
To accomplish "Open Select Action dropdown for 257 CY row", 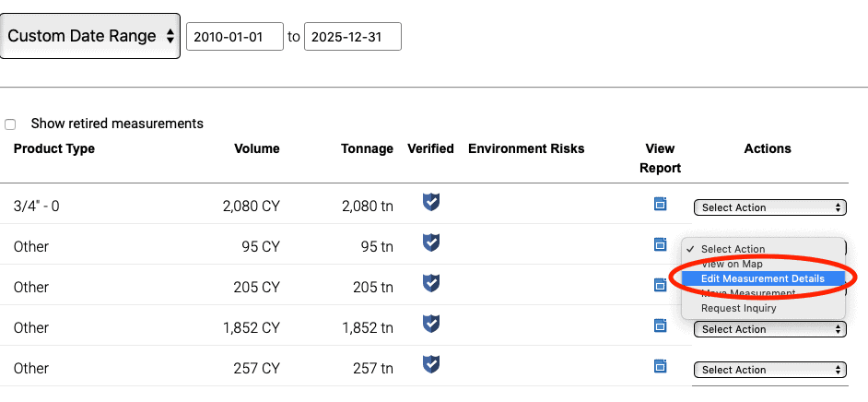I will click(769, 370).
